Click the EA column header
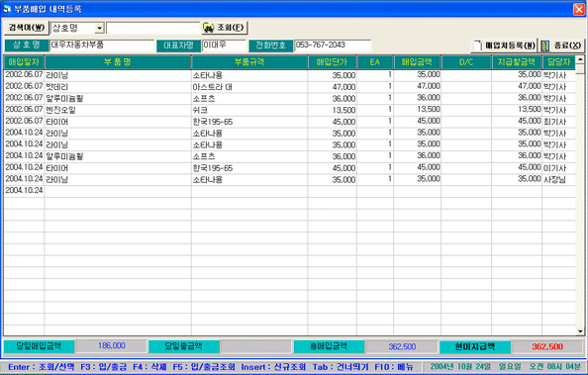Viewport: 588px width, 375px height. pyautogui.click(x=375, y=62)
